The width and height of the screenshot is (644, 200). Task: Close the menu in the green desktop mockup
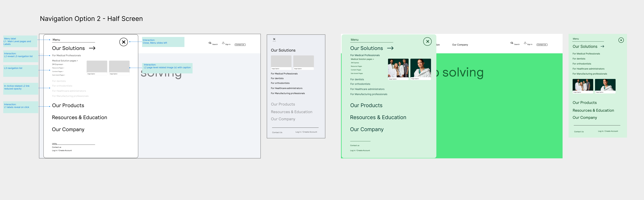(x=427, y=41)
